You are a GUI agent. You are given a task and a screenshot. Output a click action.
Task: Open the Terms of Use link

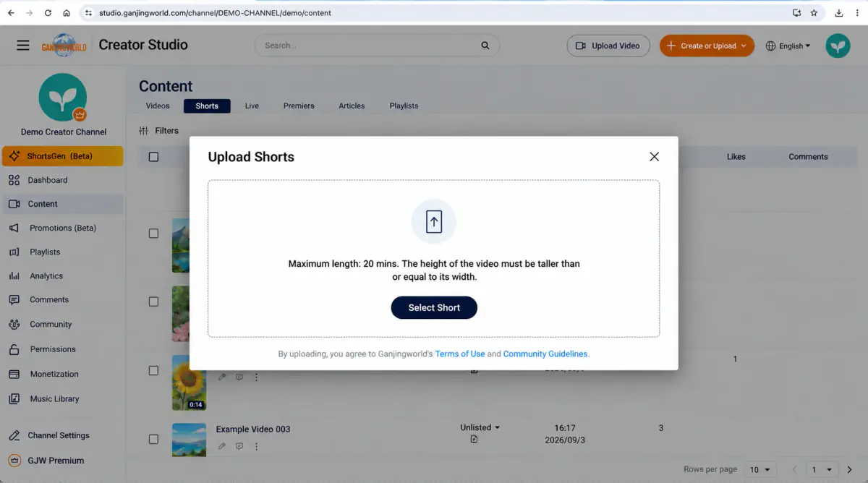(460, 354)
